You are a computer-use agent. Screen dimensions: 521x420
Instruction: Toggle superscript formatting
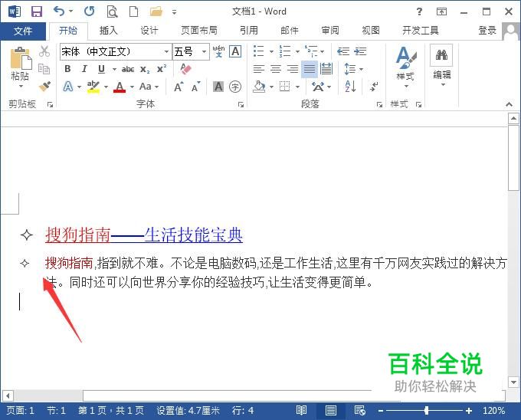click(x=162, y=69)
